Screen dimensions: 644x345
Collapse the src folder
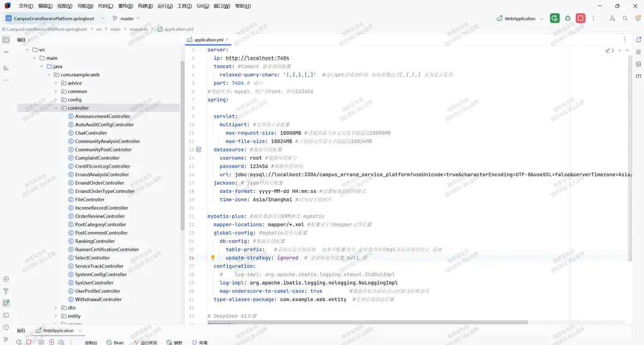(27, 50)
